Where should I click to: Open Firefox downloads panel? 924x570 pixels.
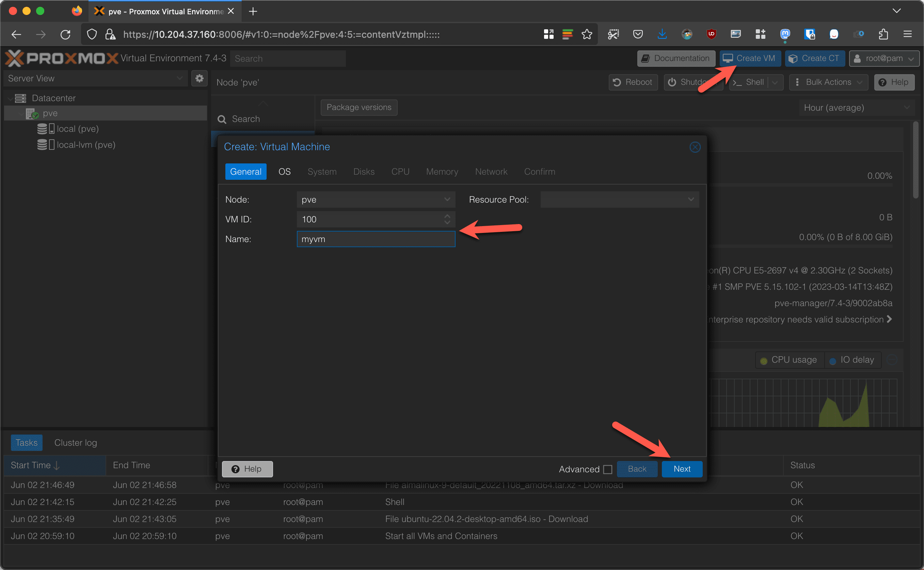662,34
